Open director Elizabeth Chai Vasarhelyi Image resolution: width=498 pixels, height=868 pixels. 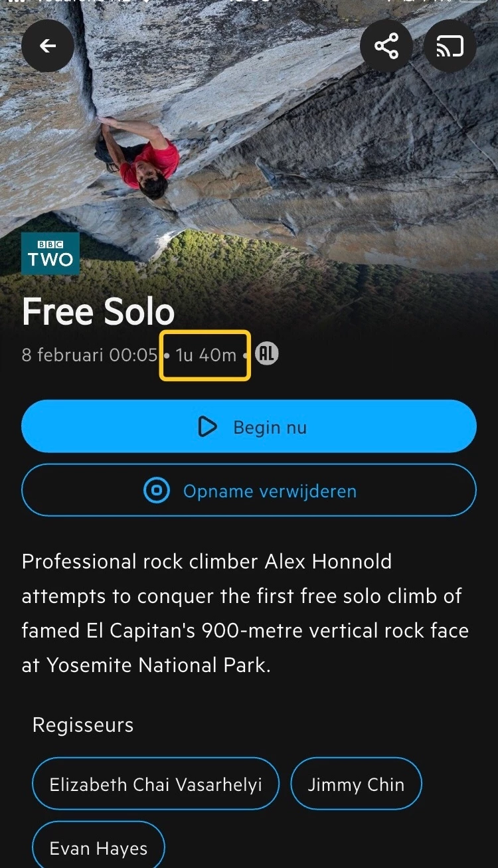click(x=155, y=784)
